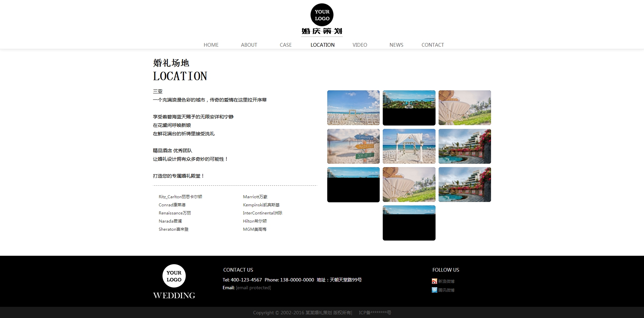This screenshot has width=644, height=318.
Task: Select the Kempinski hotel link
Action: pos(261,205)
